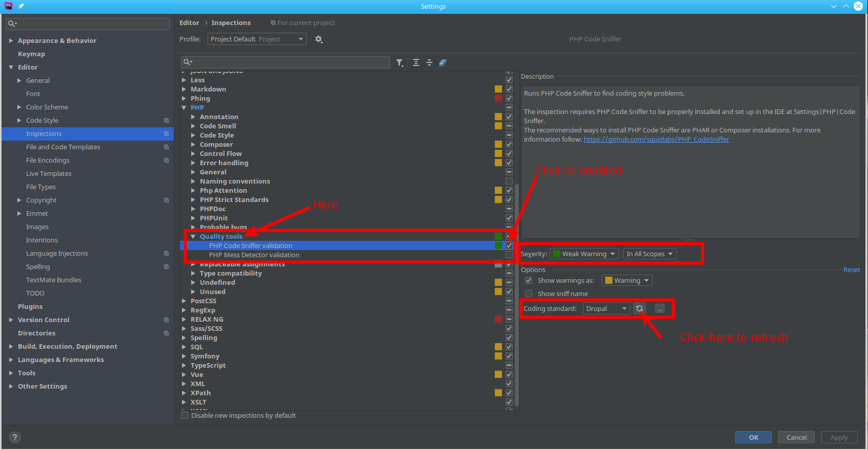
Task: Open the Coding standard Drupal dropdown
Action: [x=607, y=308]
